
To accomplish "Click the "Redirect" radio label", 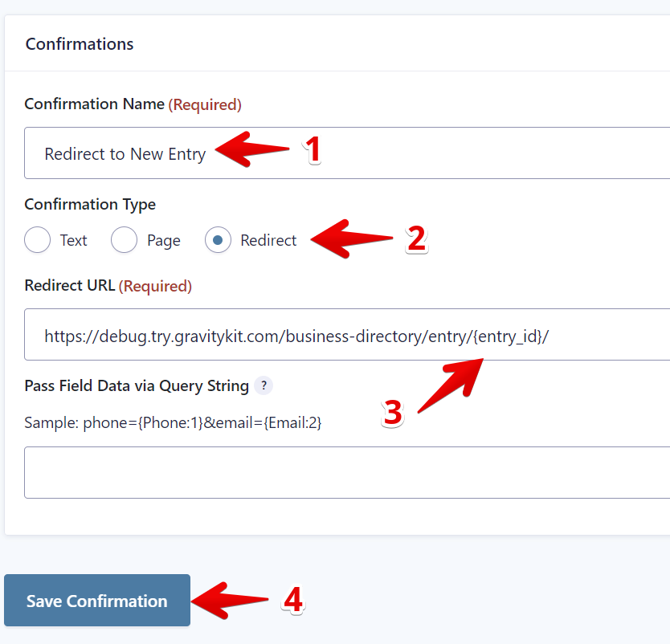I will (268, 240).
